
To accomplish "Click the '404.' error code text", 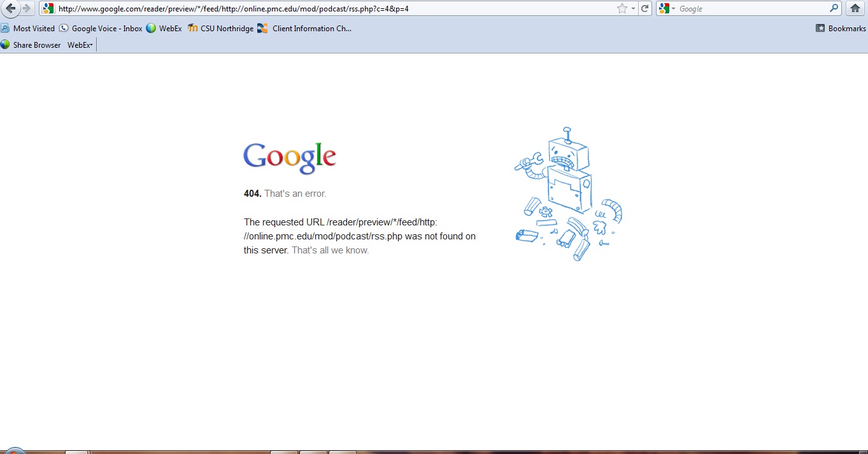I will (x=253, y=194).
